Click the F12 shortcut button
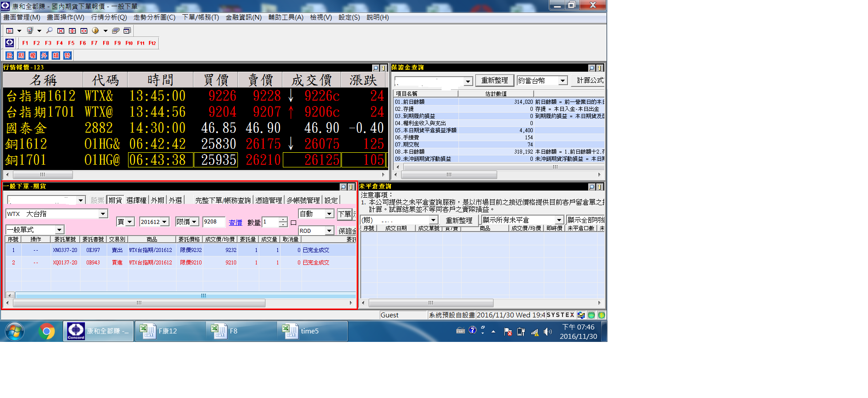 point(152,43)
